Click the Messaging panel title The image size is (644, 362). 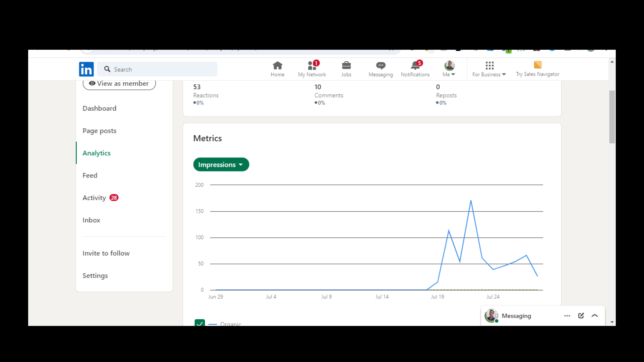point(516,316)
